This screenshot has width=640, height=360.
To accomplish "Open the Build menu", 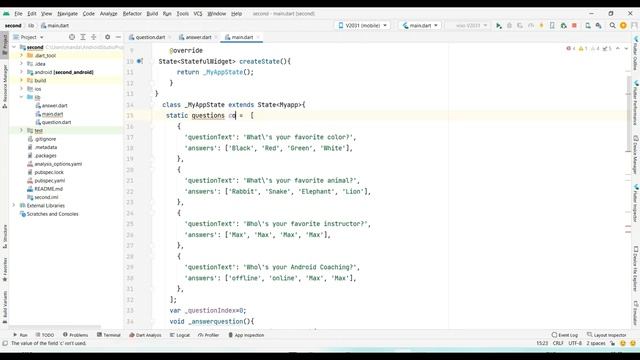I will click(x=152, y=13).
